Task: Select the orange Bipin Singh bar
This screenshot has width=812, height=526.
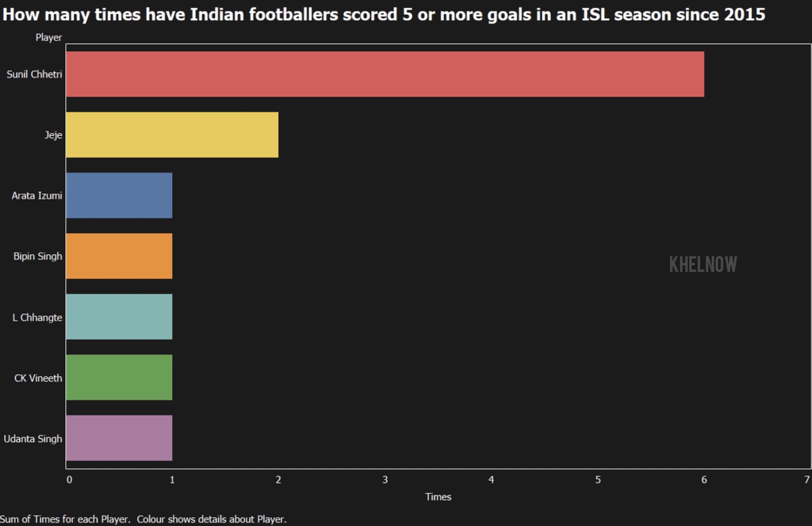Action: (119, 256)
